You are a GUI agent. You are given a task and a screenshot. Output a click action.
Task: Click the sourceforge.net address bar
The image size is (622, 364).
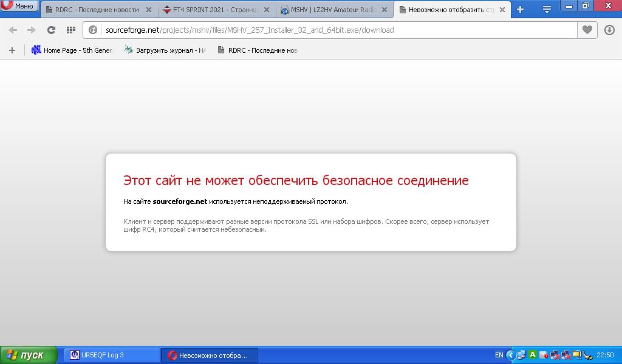point(334,30)
